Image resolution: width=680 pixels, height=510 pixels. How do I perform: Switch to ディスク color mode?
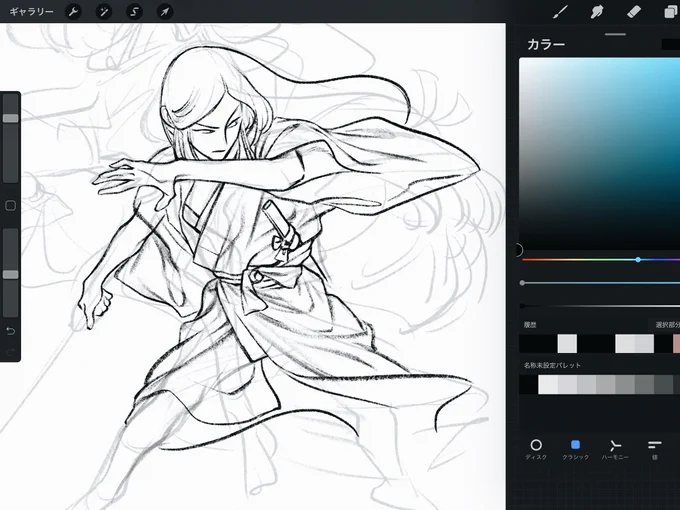coord(536,449)
